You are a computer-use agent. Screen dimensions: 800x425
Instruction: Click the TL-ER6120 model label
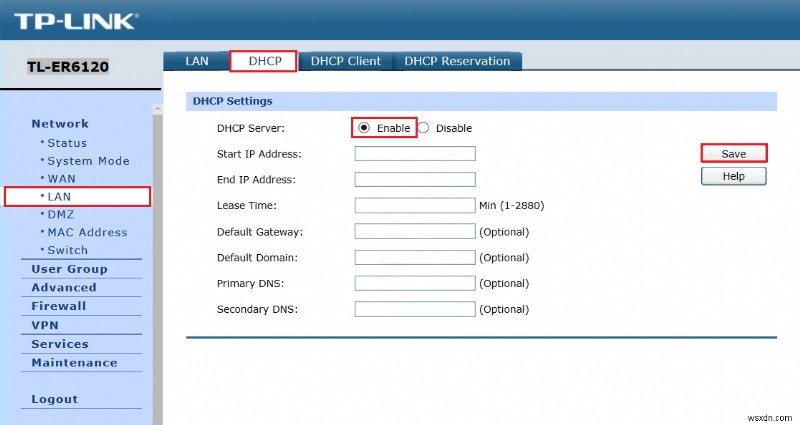pyautogui.click(x=68, y=67)
